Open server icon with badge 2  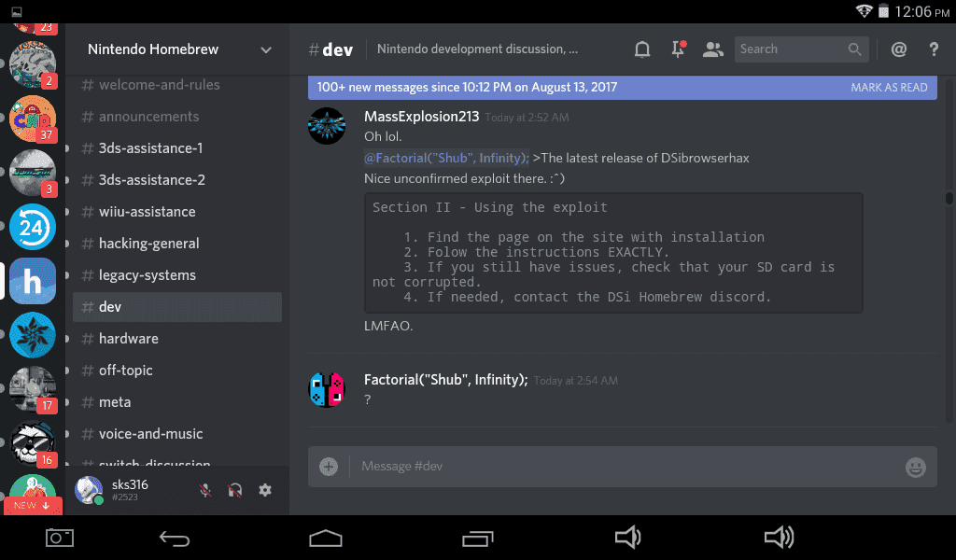(x=33, y=64)
